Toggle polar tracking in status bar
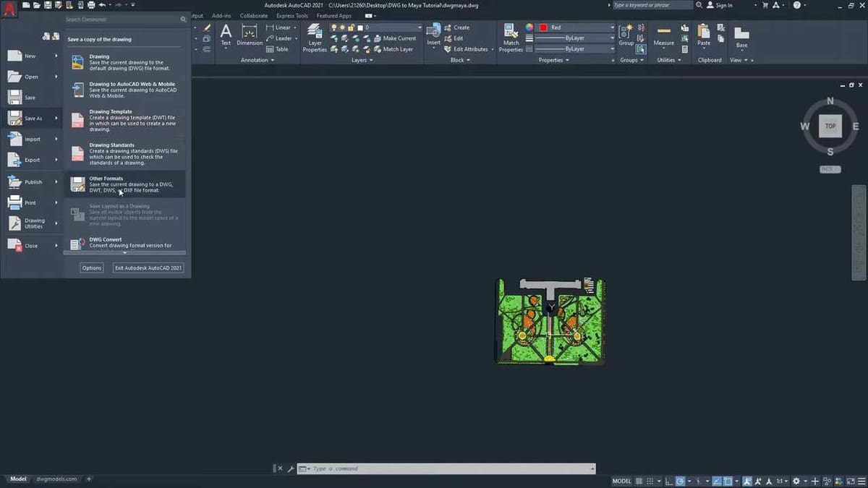 point(681,481)
